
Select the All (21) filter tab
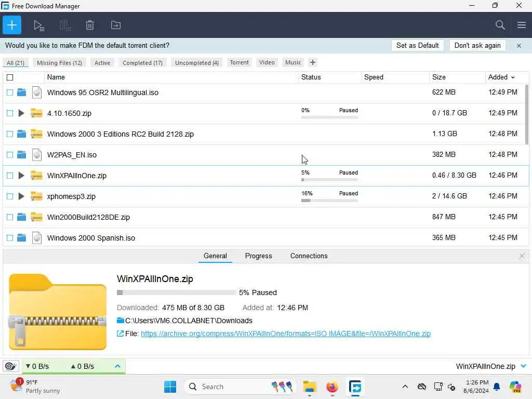pos(16,63)
